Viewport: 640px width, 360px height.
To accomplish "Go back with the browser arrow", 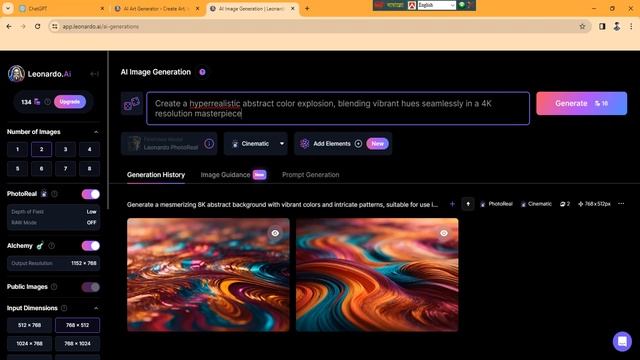I will pyautogui.click(x=9, y=27).
